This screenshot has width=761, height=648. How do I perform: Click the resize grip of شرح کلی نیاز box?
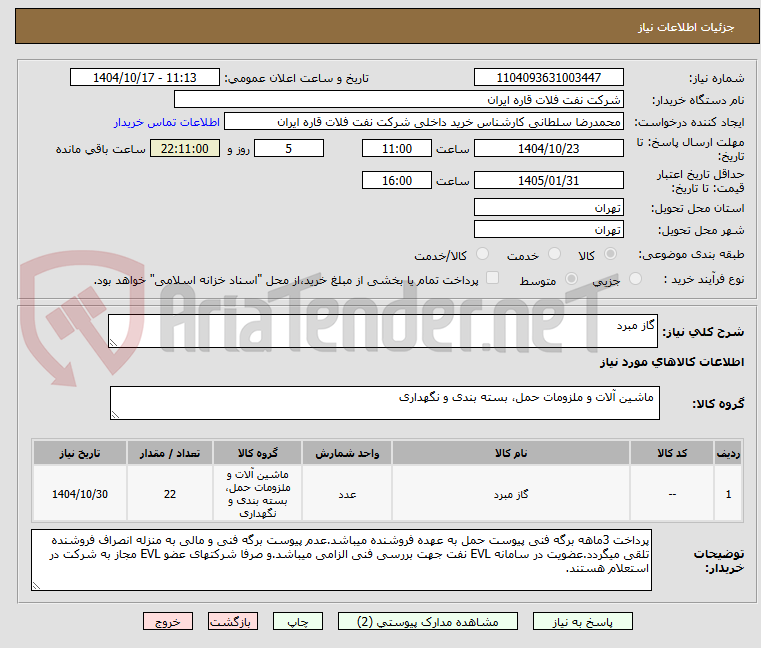pos(113,343)
